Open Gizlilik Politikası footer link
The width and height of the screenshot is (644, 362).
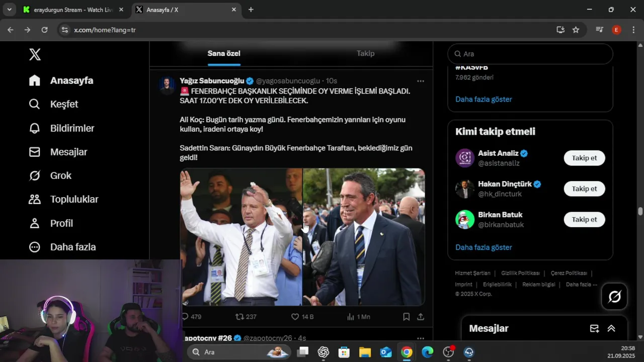(x=520, y=273)
